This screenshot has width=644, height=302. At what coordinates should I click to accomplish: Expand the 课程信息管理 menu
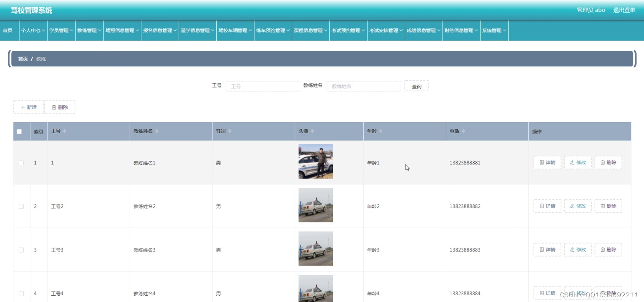[311, 30]
